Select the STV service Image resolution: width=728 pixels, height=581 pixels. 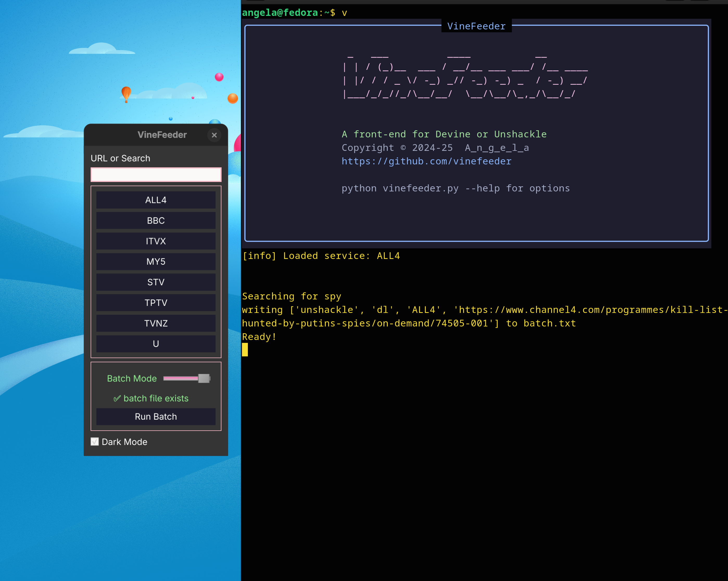point(156,282)
